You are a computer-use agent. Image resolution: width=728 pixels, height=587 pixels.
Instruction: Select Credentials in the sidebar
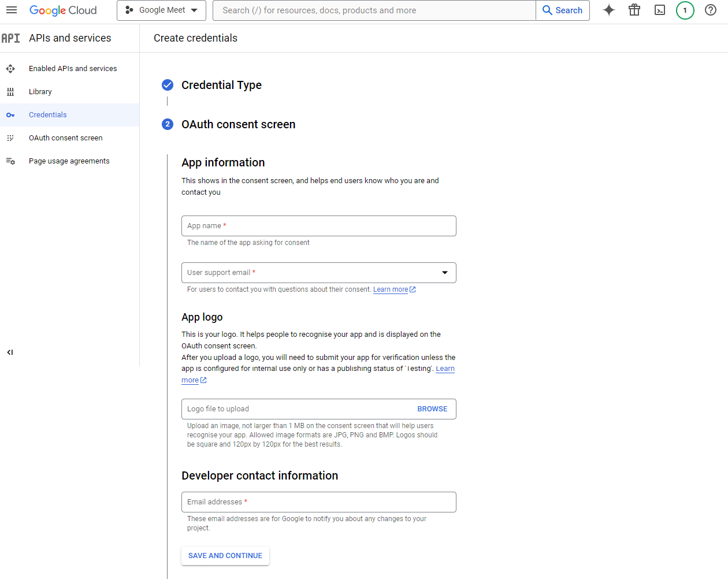[47, 114]
